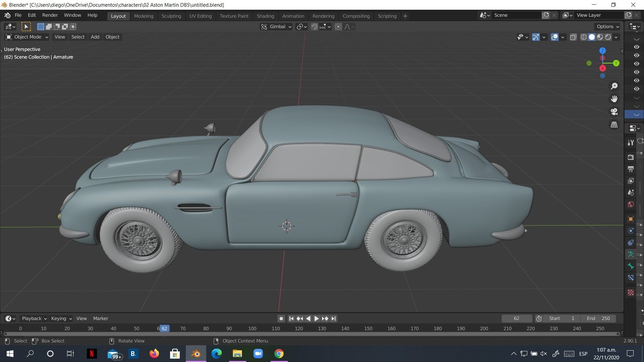Viewport: 644px width, 362px height.
Task: Toggle snapping magnet button
Action: (314, 27)
